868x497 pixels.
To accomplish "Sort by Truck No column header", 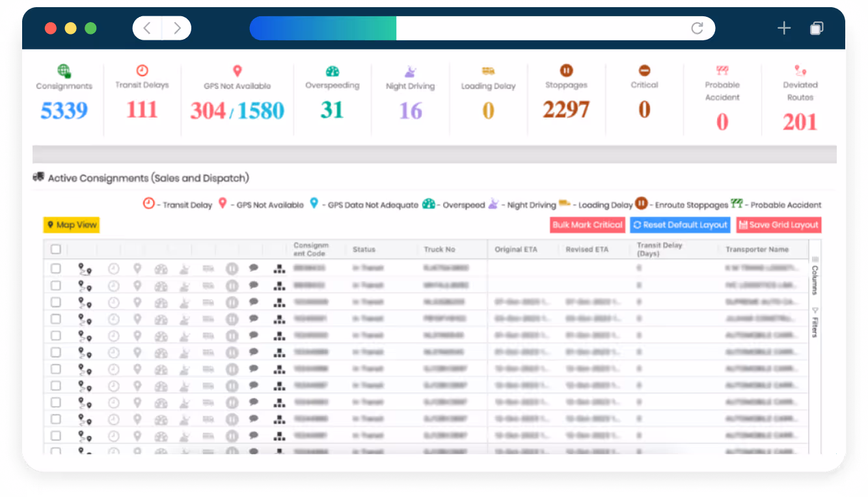I will click(x=439, y=249).
